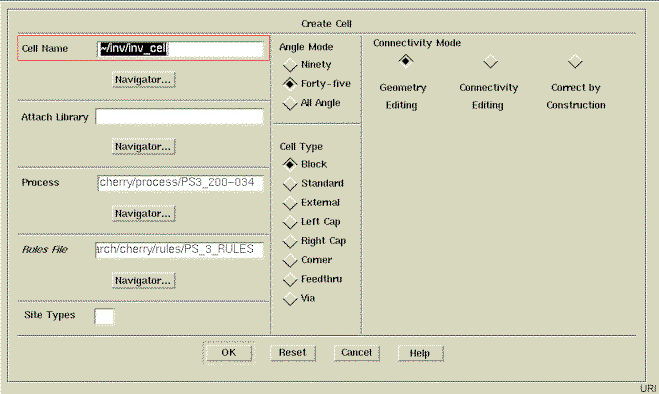
Task: Open Navigator for Attach Library
Action: (x=143, y=147)
